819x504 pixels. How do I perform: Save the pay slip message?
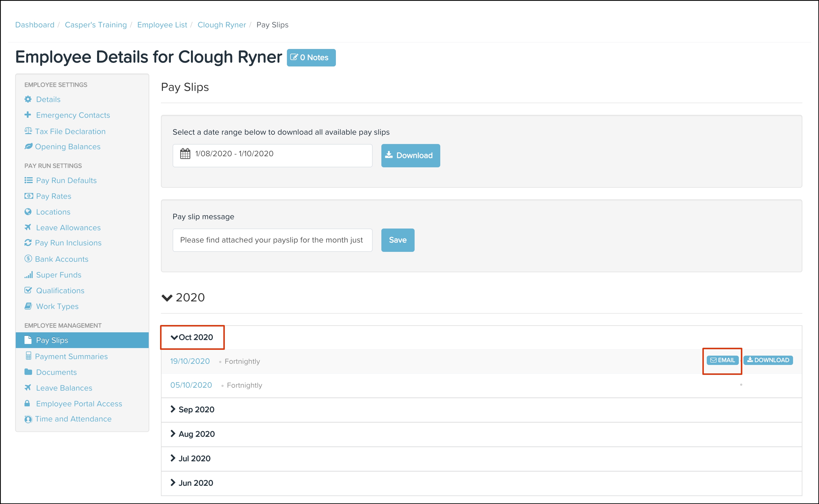398,240
